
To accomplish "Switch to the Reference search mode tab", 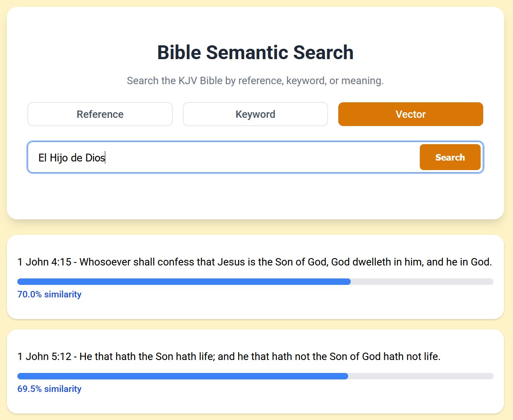I will [100, 114].
